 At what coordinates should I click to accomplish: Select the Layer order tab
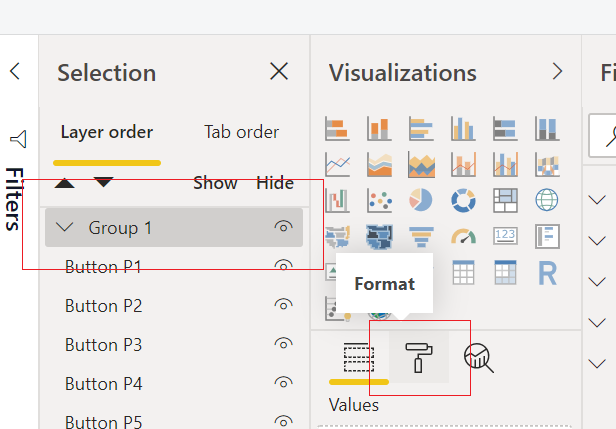click(107, 132)
